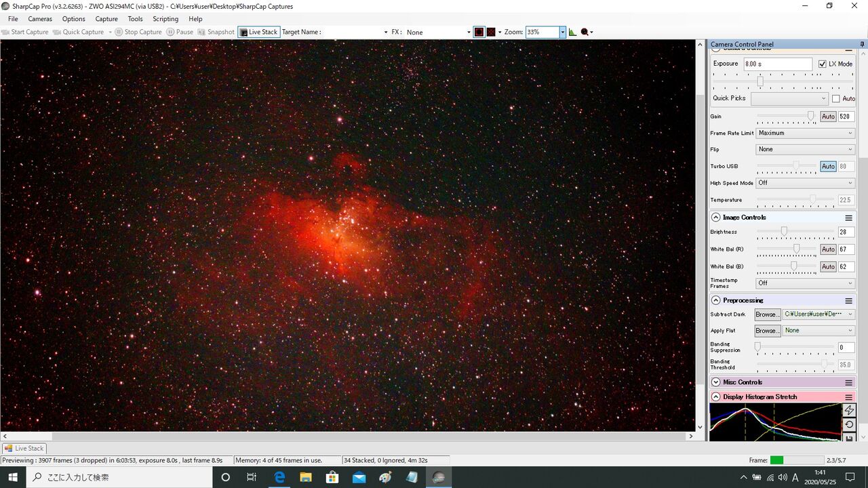Expand the Misc Controls section
The image size is (868, 488).
[715, 382]
